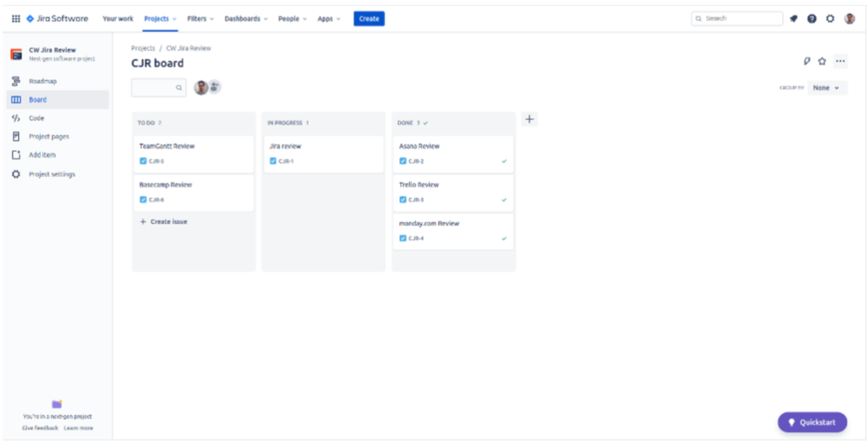This screenshot has width=868, height=442.
Task: Click the task type icon on CJR-3
Action: [x=403, y=199]
